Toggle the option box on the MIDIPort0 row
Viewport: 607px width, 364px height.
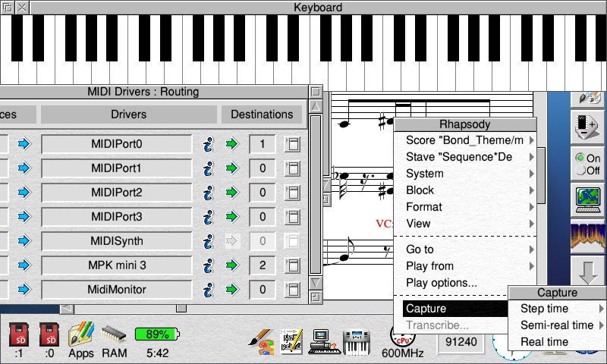pos(292,144)
